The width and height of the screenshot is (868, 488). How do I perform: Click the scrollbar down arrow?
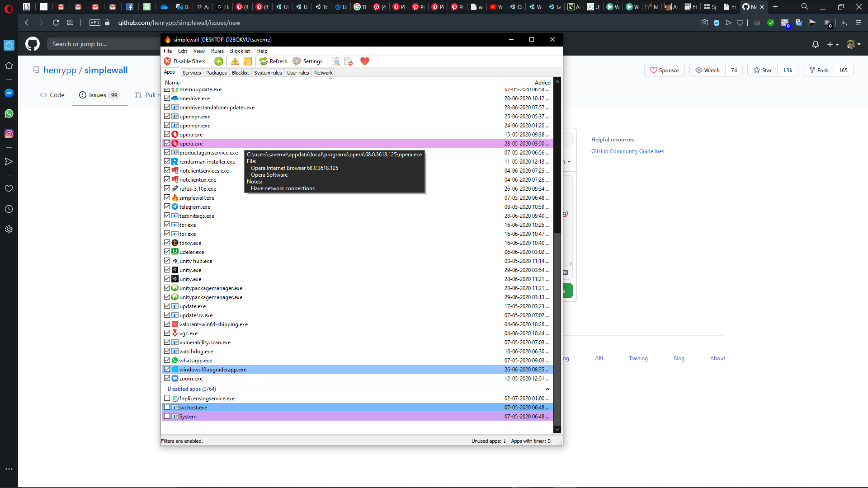[557, 429]
